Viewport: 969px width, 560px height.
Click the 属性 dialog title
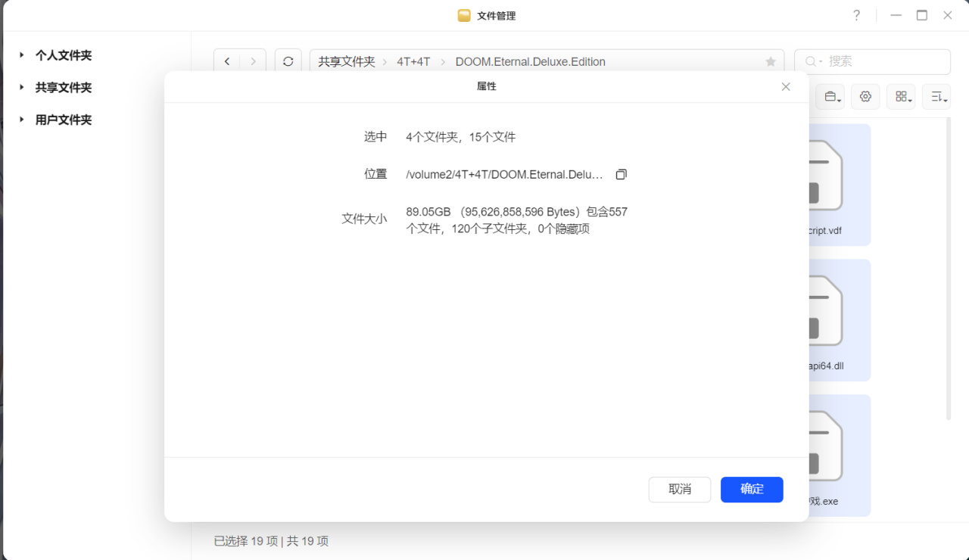coord(487,87)
